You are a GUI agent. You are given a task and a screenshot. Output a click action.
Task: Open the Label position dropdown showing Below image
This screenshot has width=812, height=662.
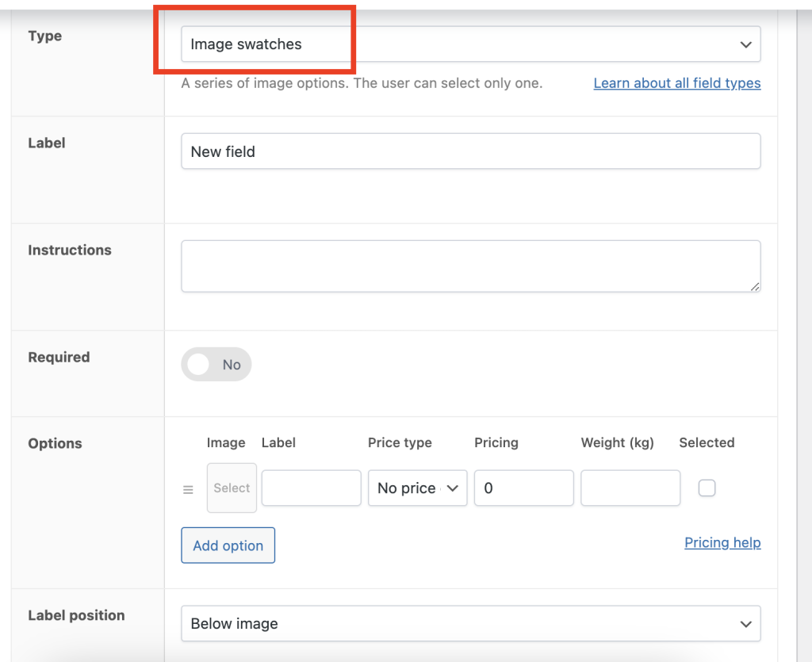(470, 624)
